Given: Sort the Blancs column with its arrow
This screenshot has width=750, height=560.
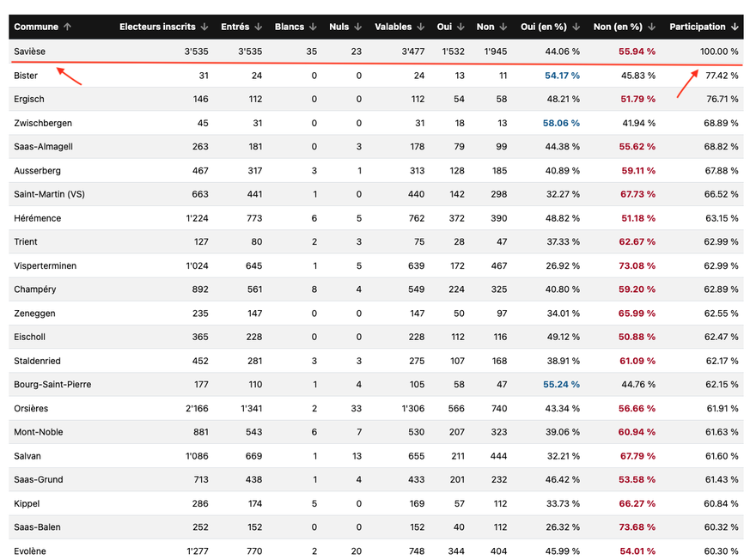Looking at the screenshot, I should tap(313, 27).
